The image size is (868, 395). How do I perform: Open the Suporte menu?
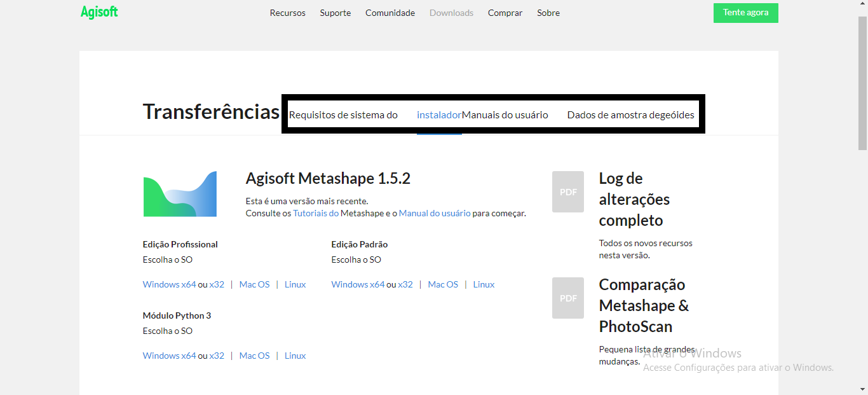point(336,13)
